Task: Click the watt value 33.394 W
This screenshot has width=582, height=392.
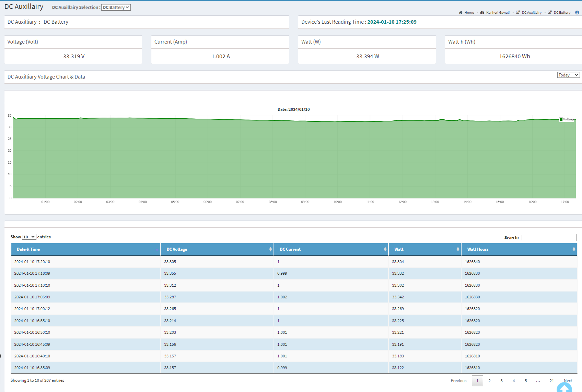Action: click(368, 57)
